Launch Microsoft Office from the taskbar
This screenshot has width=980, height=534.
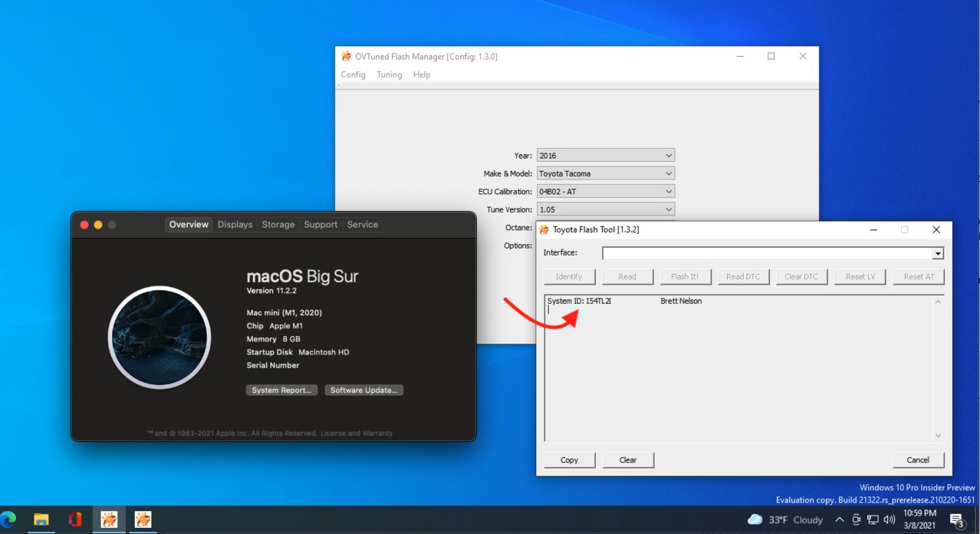[75, 519]
